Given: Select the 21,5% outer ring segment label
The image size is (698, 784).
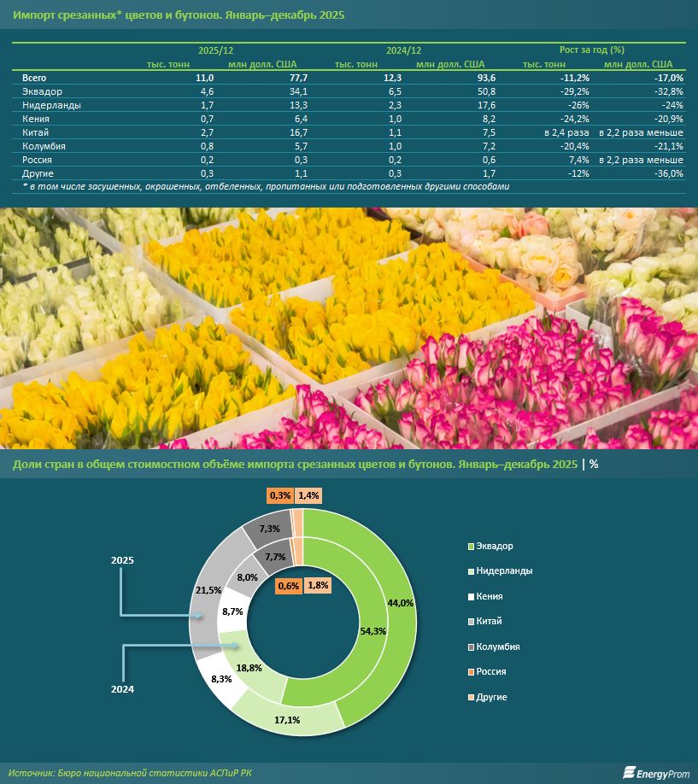Looking at the screenshot, I should pyautogui.click(x=209, y=590).
